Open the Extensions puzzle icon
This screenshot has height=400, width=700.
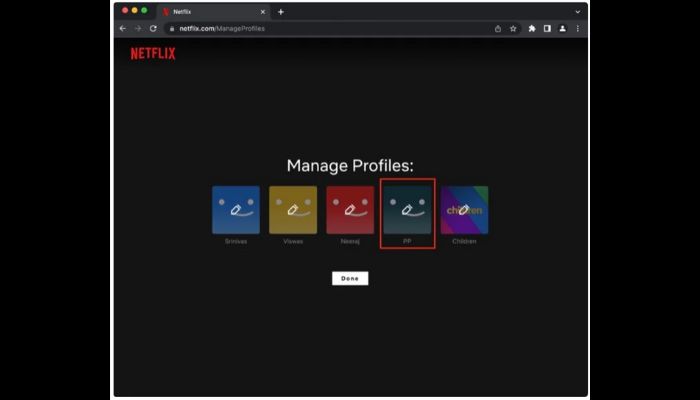[x=532, y=29]
